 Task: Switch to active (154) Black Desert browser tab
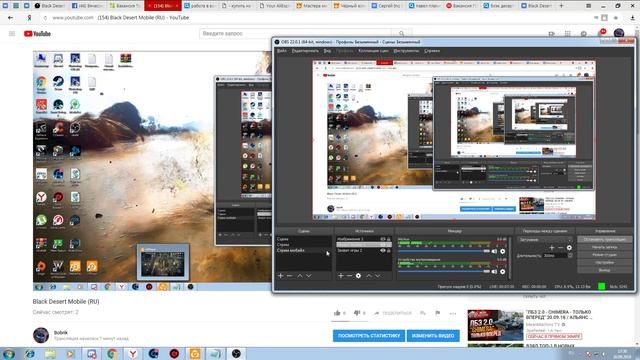tap(162, 6)
